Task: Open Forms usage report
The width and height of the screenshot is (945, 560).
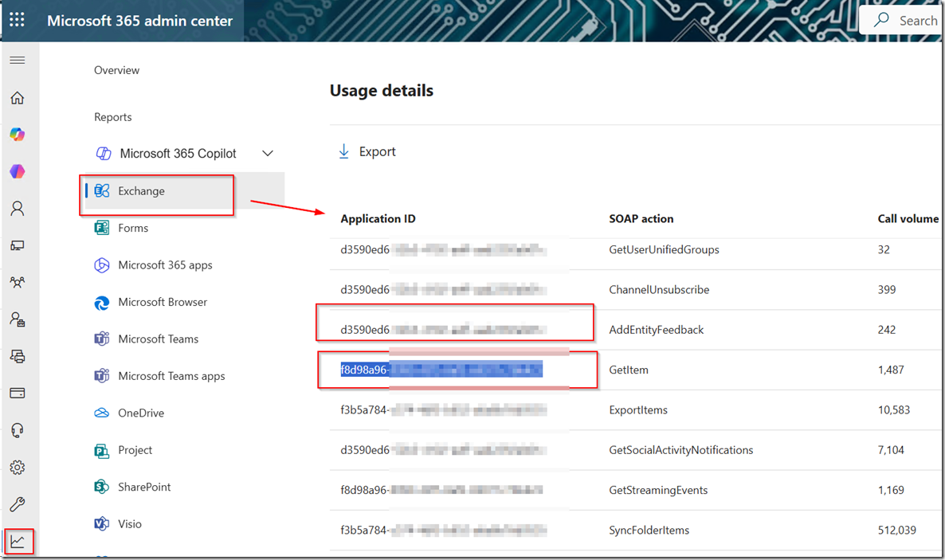Action: pyautogui.click(x=132, y=228)
